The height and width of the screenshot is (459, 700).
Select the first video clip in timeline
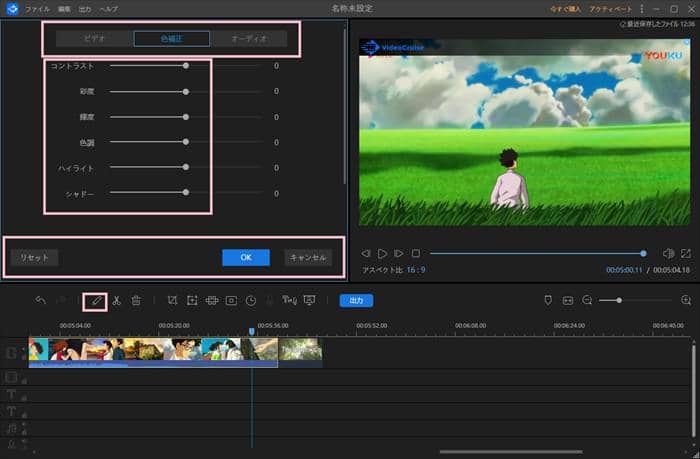click(x=153, y=352)
